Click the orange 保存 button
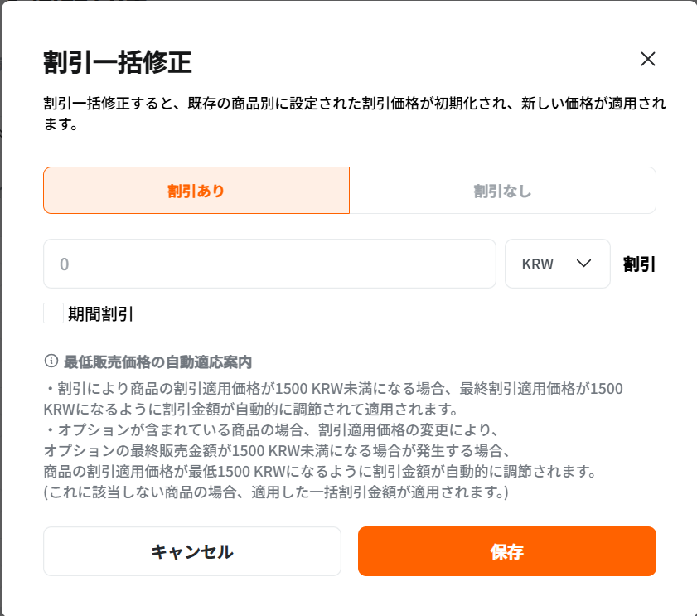Screen dimensions: 697x616 (x=507, y=551)
